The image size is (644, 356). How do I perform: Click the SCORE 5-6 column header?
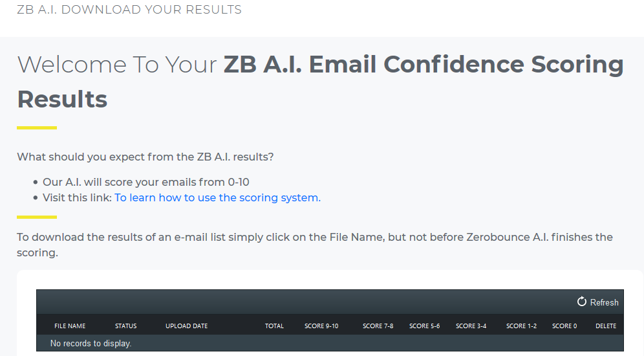tap(425, 326)
